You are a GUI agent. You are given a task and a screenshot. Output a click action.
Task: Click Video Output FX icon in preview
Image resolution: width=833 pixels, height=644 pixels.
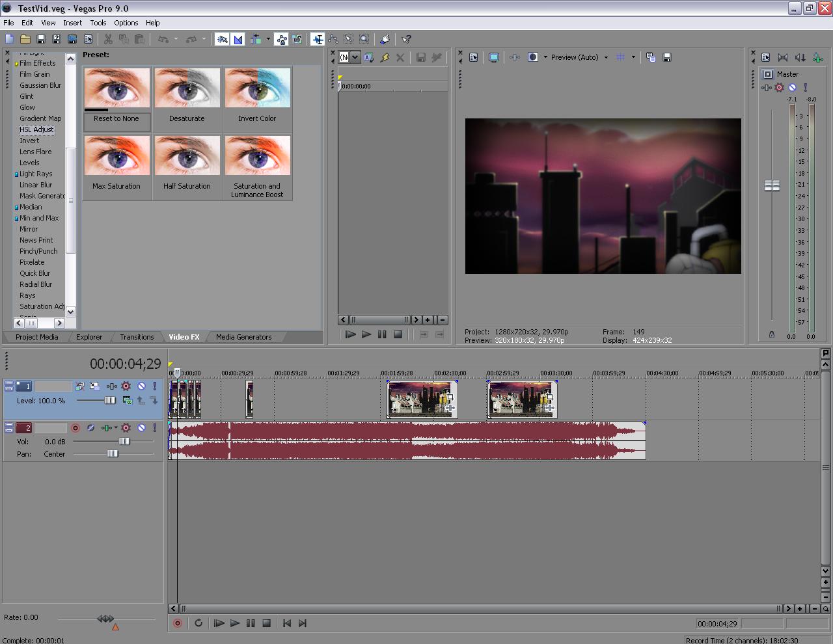pos(515,57)
